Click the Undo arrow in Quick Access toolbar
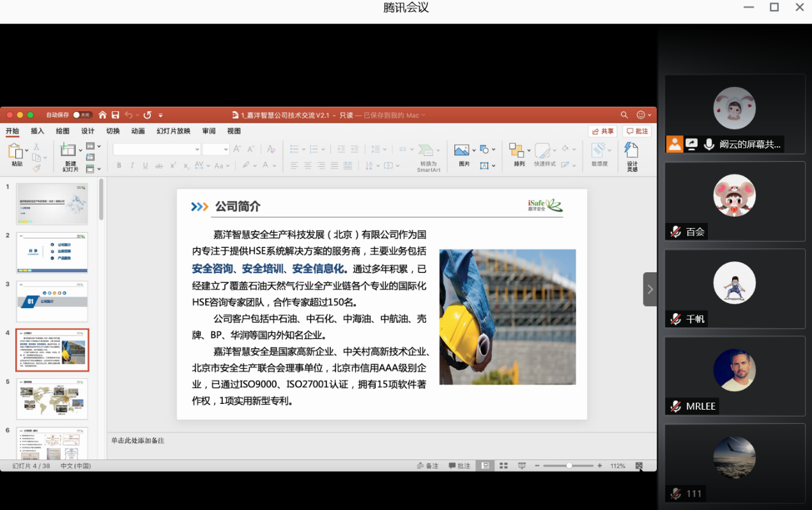812x510 pixels. (130, 115)
